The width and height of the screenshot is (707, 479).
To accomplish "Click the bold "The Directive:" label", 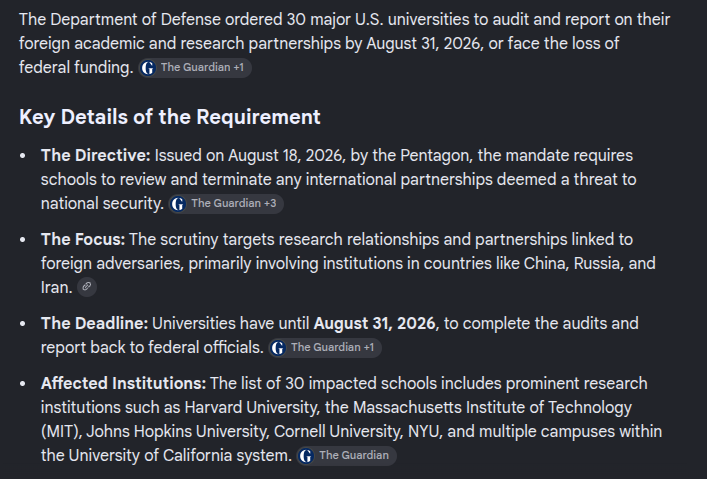I will click(x=96, y=156).
